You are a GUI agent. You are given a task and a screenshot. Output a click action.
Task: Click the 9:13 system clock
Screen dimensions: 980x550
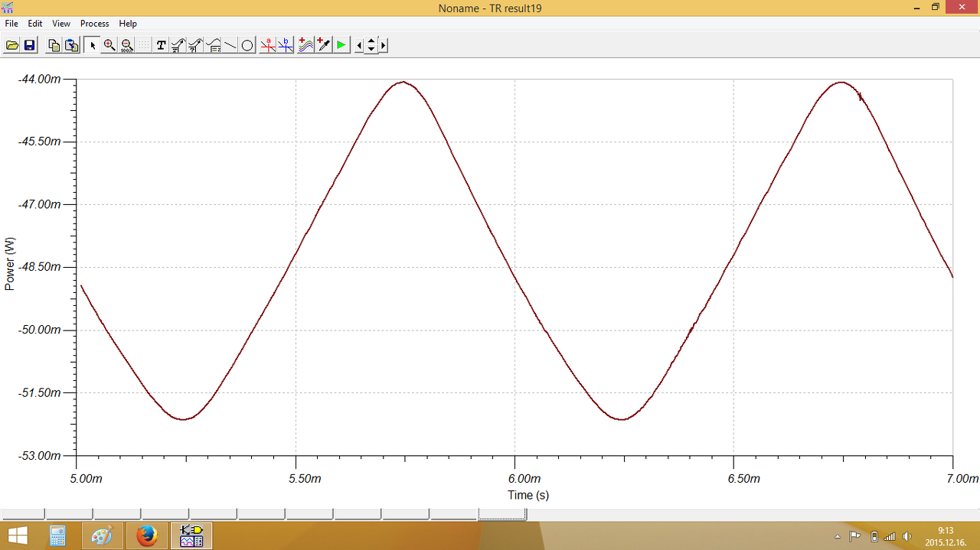coord(946,531)
